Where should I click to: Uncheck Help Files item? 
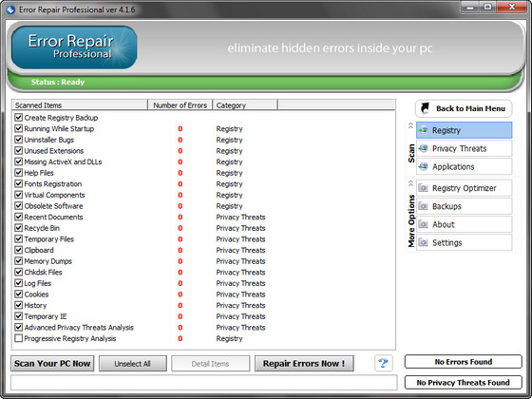click(19, 173)
